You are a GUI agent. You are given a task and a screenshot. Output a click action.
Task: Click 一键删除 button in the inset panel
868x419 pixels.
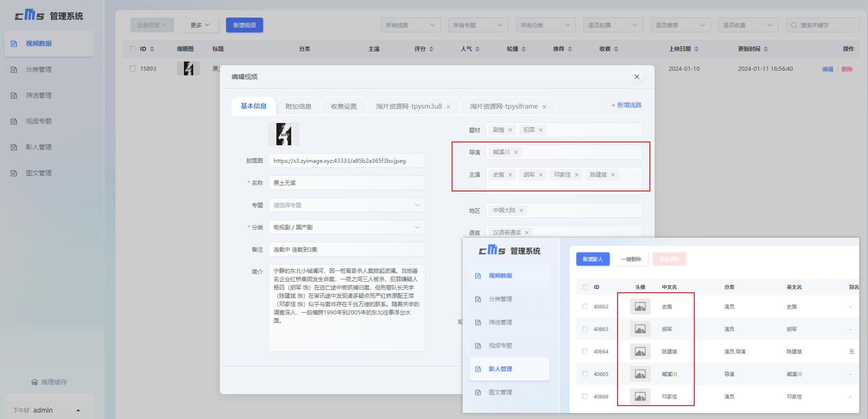[631, 259]
